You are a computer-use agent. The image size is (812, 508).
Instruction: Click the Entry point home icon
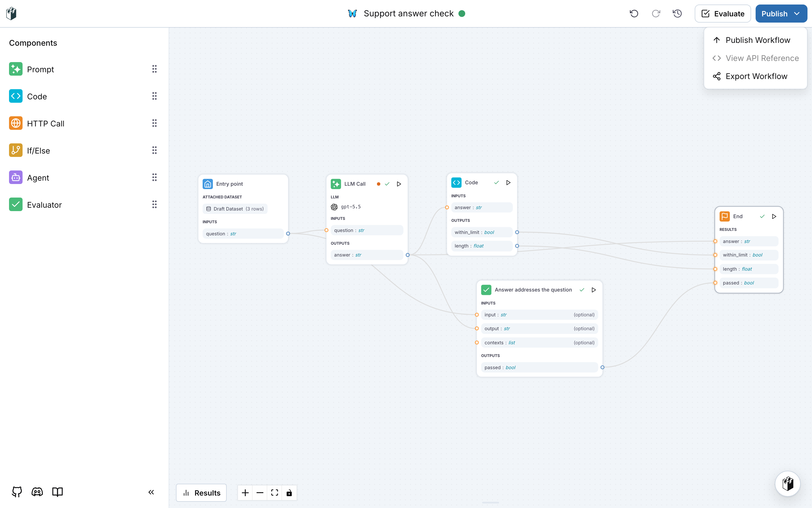208,184
